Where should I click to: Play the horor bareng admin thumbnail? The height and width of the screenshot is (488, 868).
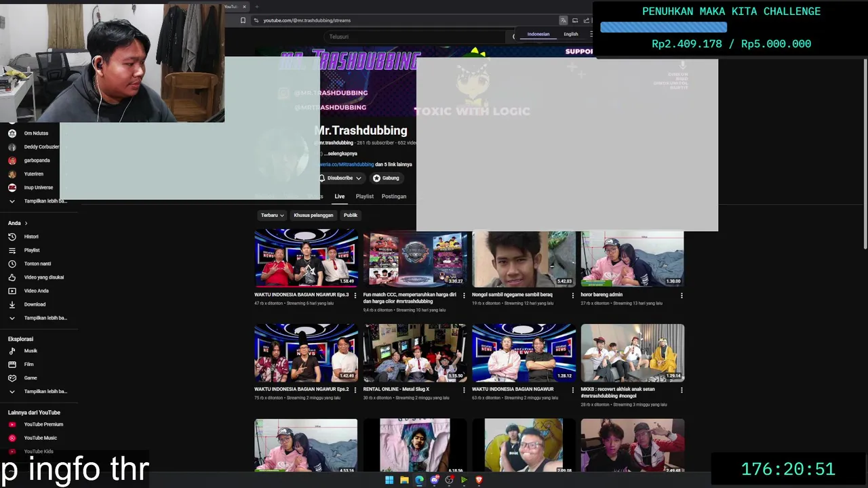[633, 258]
